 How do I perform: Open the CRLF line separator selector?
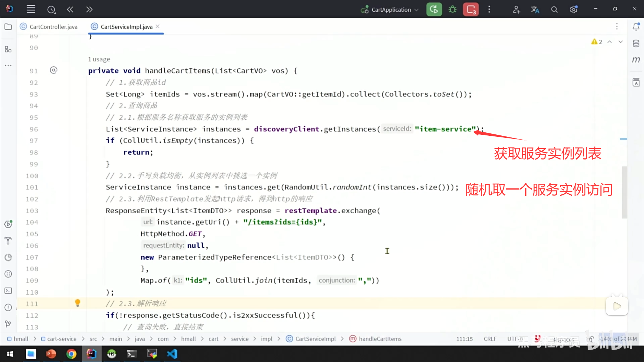coord(490,339)
